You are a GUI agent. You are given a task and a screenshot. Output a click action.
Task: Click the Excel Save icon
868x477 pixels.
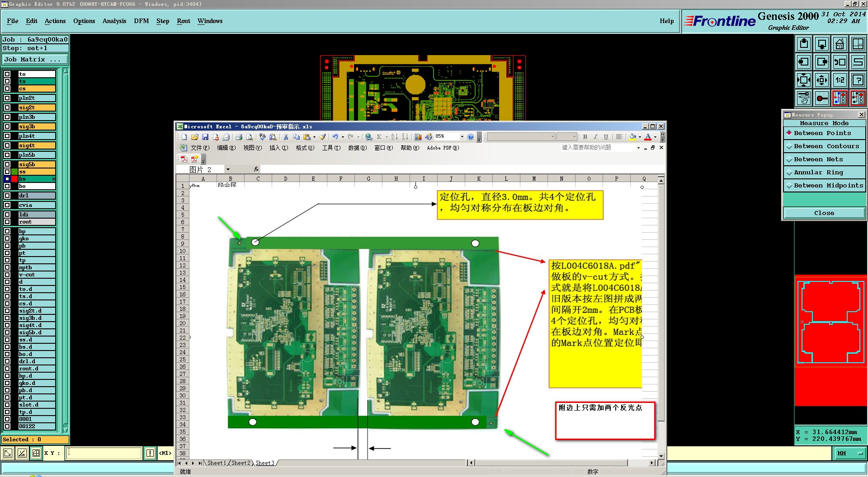205,137
